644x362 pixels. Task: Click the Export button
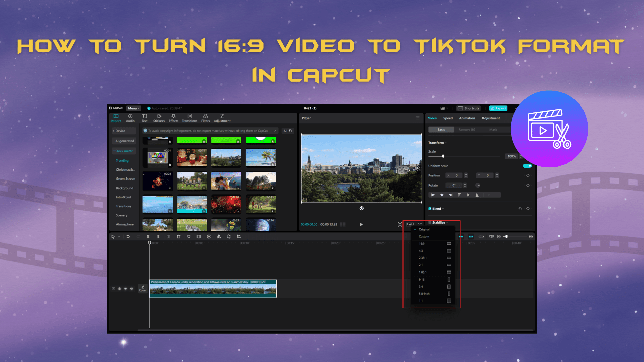pyautogui.click(x=498, y=108)
